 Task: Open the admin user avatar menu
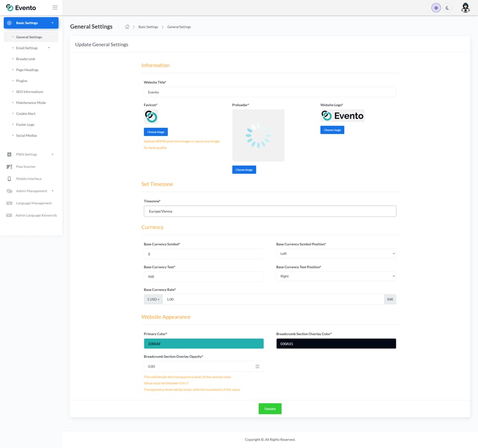tap(465, 8)
